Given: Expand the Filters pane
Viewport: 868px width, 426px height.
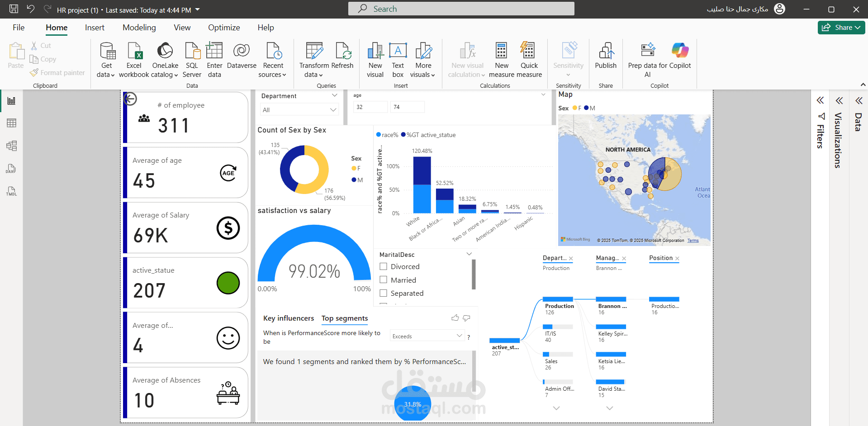Looking at the screenshot, I should pyautogui.click(x=820, y=100).
